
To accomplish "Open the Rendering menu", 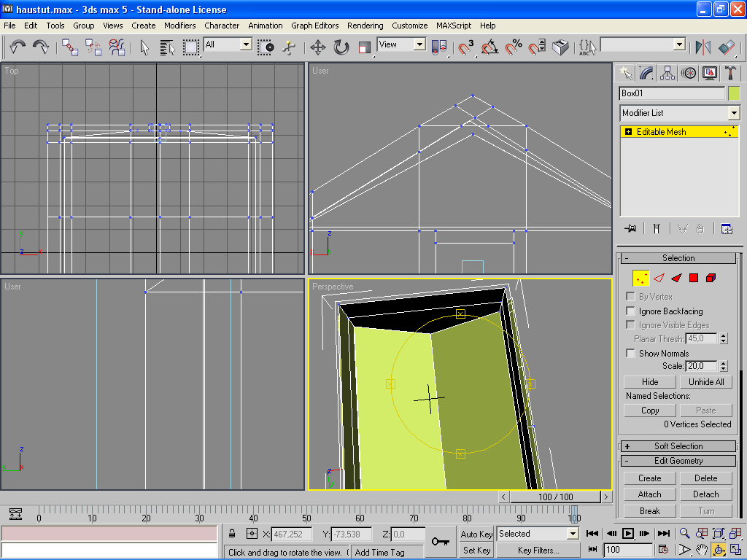I will tap(365, 26).
